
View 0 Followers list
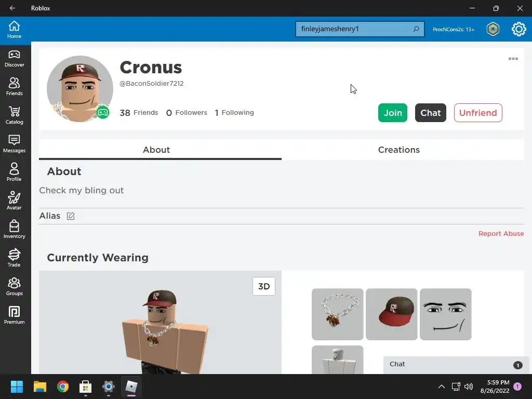click(x=187, y=113)
